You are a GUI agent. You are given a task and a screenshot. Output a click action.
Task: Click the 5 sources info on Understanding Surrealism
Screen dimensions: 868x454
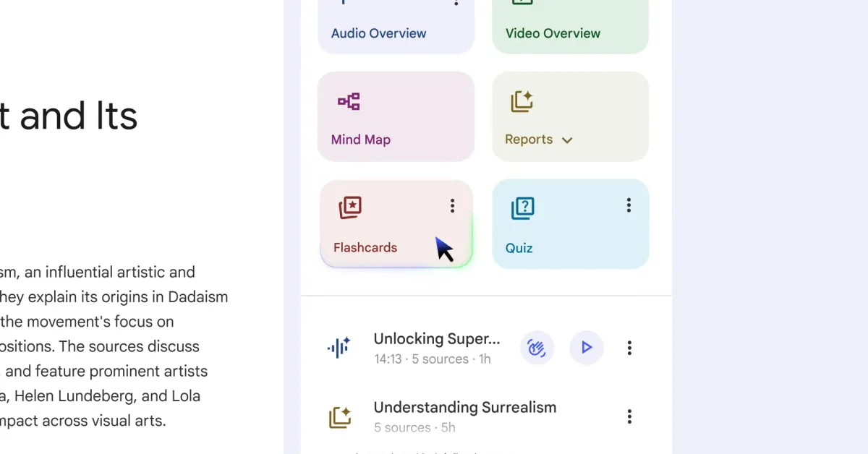(414, 427)
